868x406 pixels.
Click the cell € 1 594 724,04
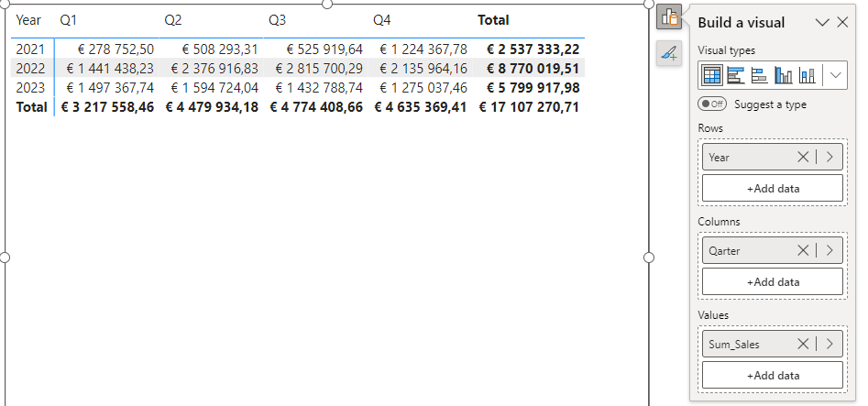[214, 87]
